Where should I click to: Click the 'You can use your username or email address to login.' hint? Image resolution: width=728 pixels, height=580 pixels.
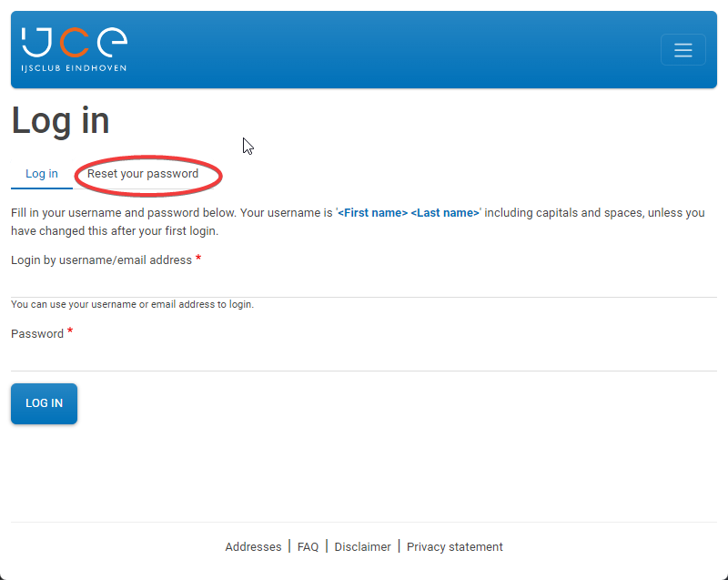click(x=132, y=305)
